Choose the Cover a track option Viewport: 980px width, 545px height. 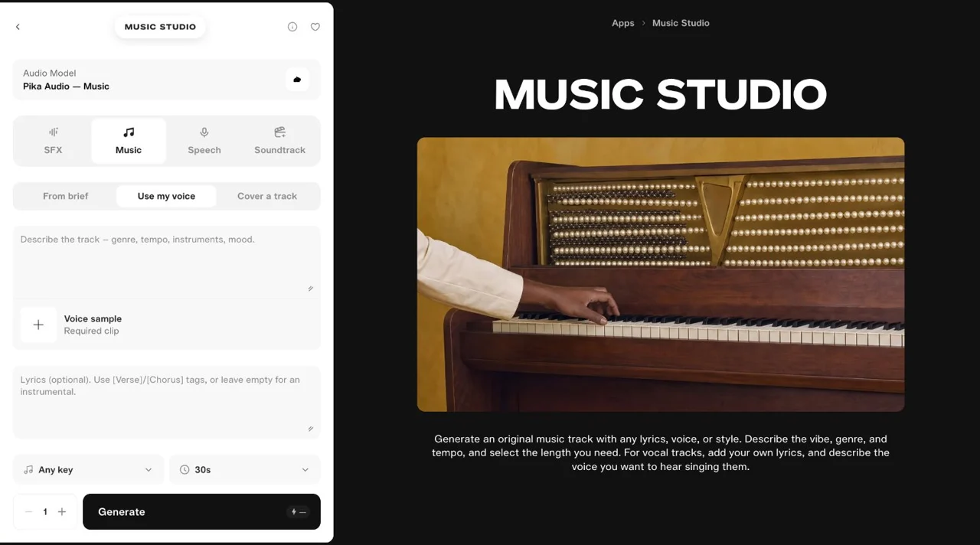click(267, 196)
